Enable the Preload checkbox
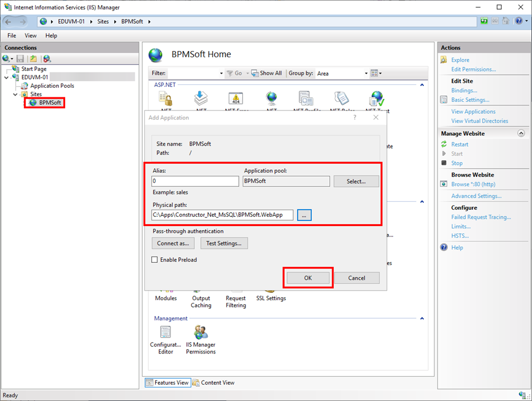 point(155,260)
